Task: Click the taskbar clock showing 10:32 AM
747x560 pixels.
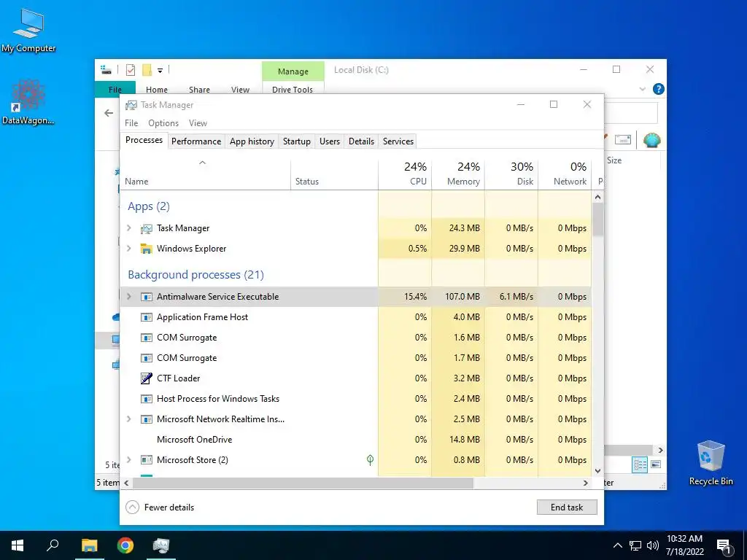Action: pos(684,545)
